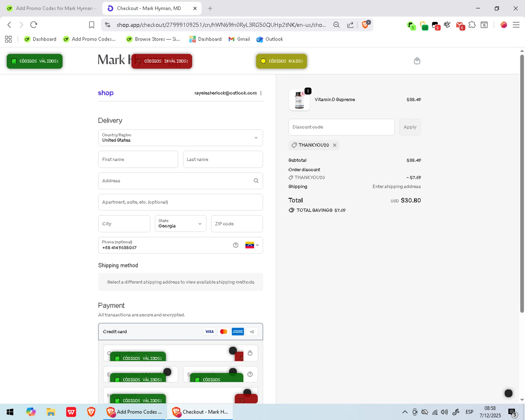This screenshot has width=525, height=420.
Task: Open File Explorer from taskbar
Action: coord(51,412)
